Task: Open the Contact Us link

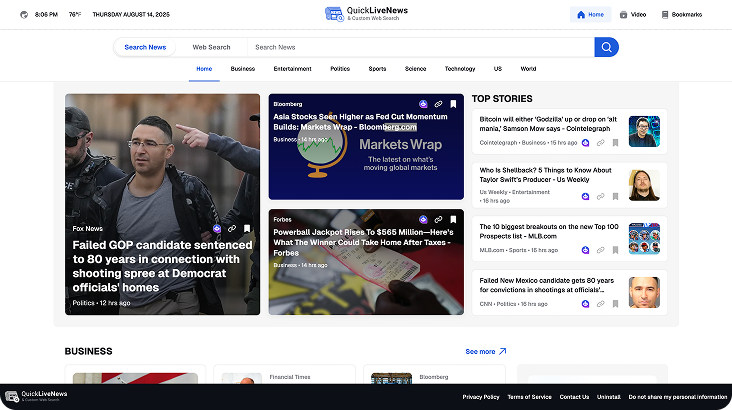Action: 574,397
